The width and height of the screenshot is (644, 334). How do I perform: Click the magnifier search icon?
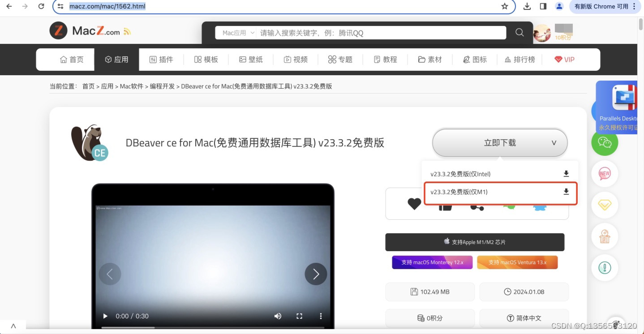[519, 32]
